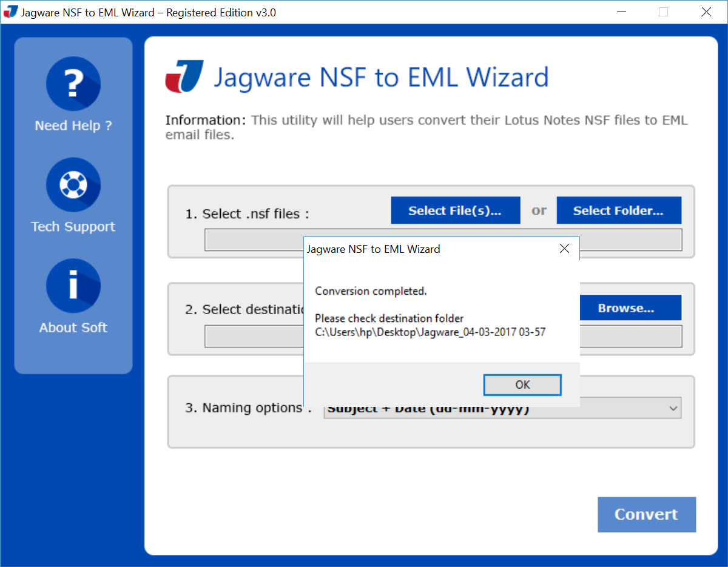Image resolution: width=728 pixels, height=567 pixels.
Task: Click the destination path input field
Action: (x=443, y=336)
